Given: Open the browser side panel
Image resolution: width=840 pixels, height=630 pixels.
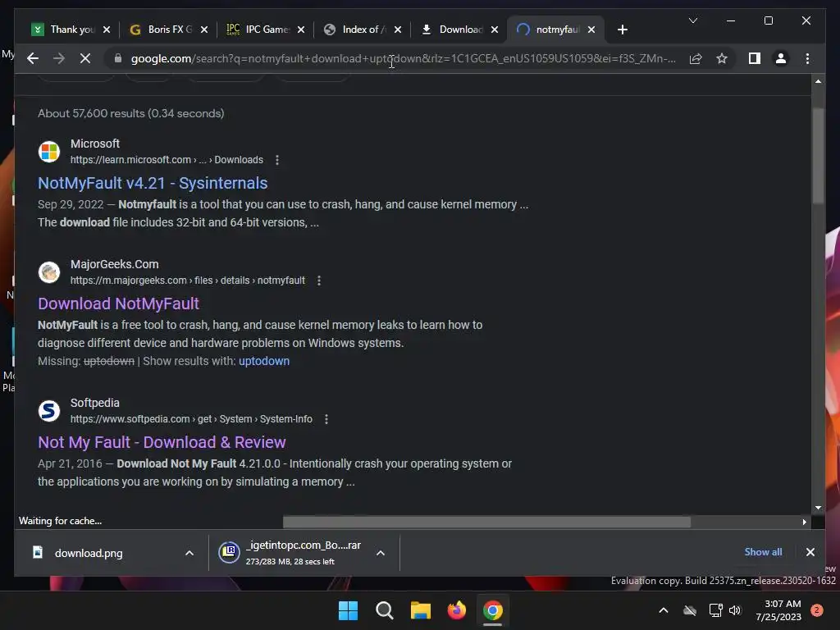Looking at the screenshot, I should pos(755,58).
